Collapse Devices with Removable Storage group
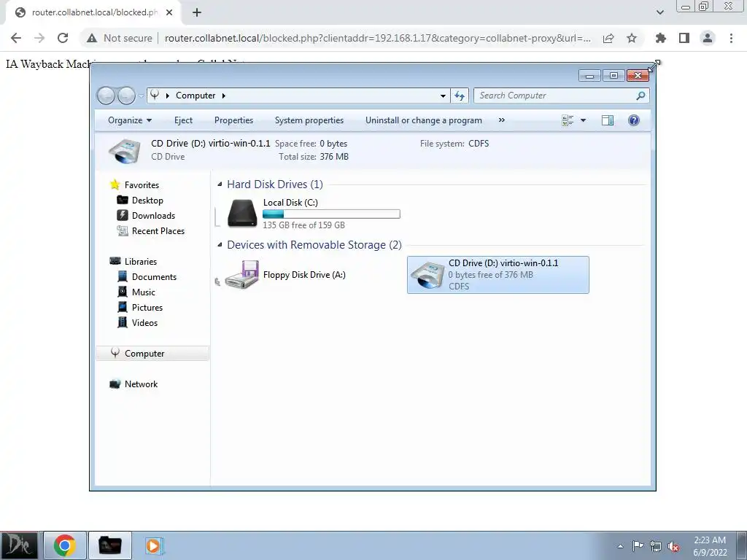Image resolution: width=747 pixels, height=560 pixels. click(x=220, y=245)
